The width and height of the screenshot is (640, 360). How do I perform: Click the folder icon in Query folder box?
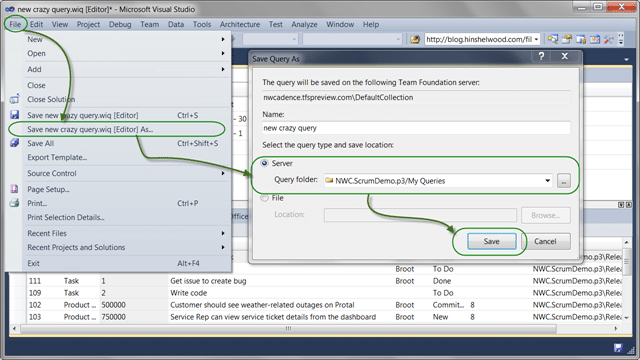329,180
